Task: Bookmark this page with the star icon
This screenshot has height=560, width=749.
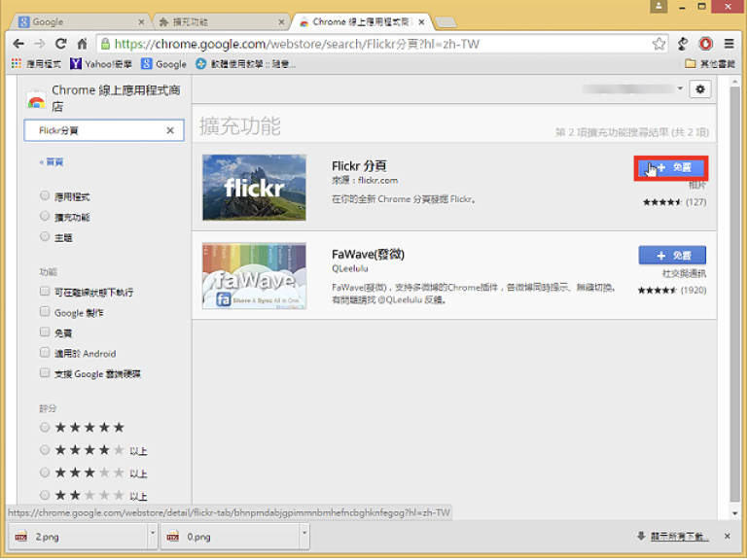Action: (x=659, y=44)
